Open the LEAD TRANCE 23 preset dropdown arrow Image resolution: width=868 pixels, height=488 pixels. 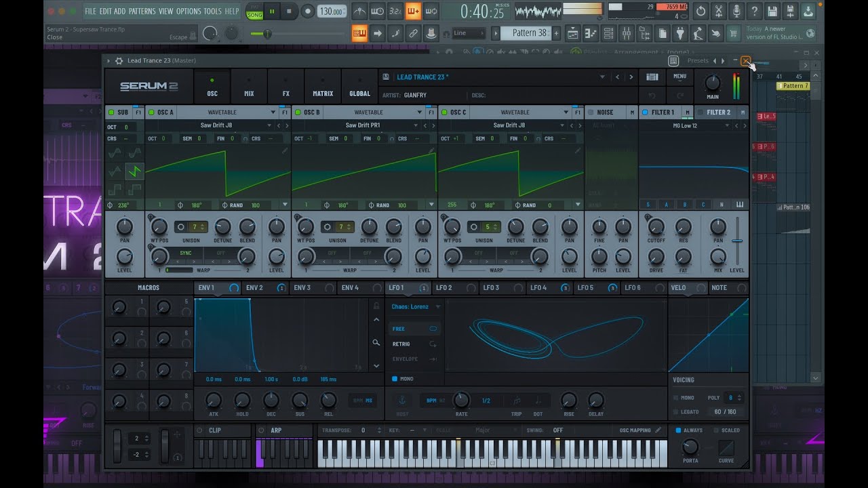click(602, 77)
